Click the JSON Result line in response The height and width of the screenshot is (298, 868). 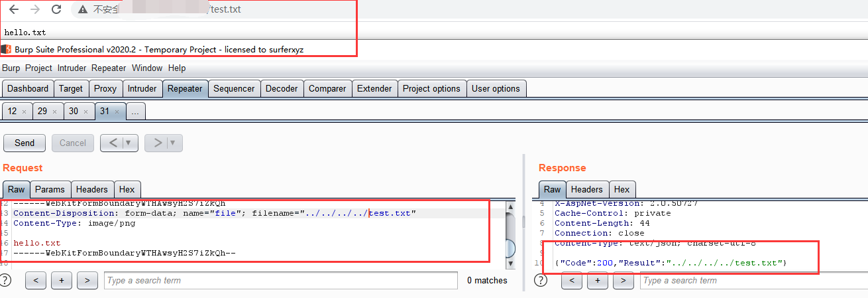(x=671, y=263)
